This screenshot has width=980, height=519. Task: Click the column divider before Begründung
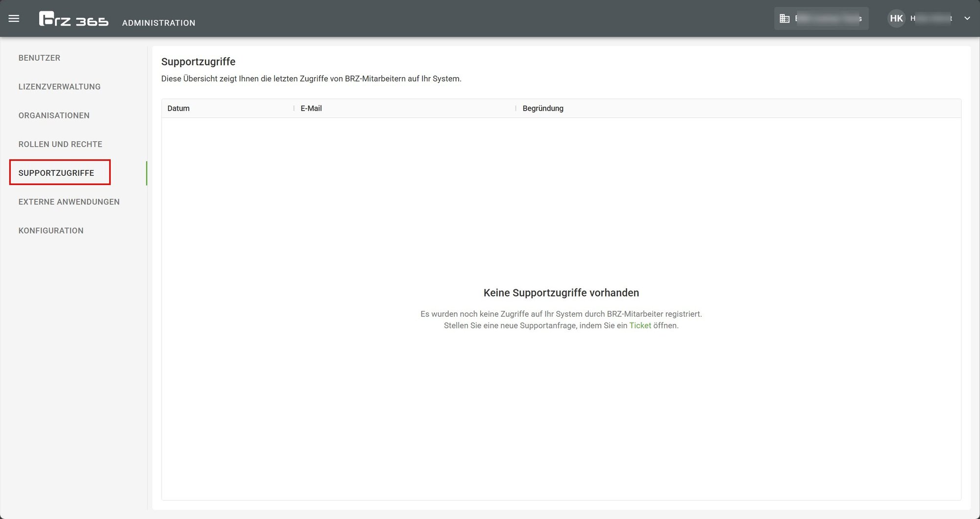(x=515, y=108)
